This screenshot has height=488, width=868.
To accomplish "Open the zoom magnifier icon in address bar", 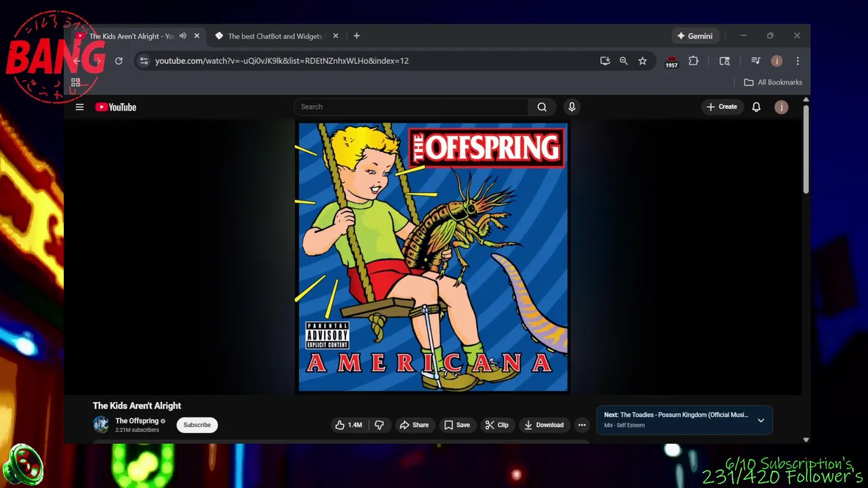I will tap(624, 61).
